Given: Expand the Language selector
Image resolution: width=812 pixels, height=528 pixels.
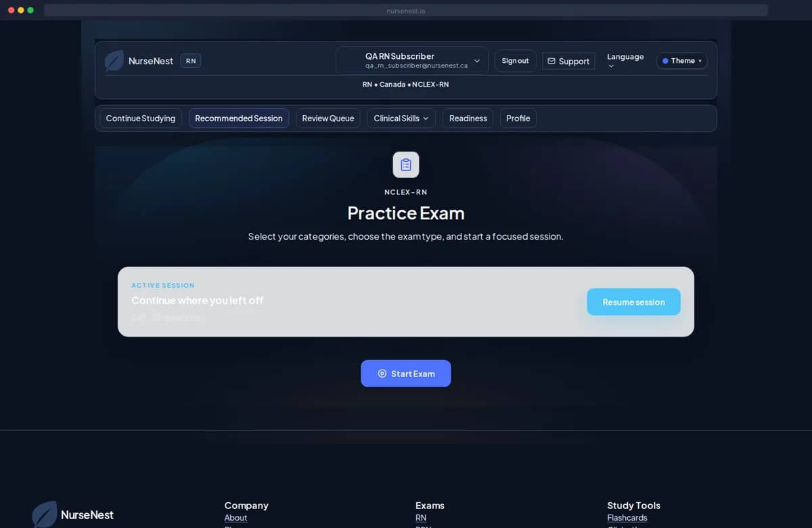Looking at the screenshot, I should click(x=625, y=61).
